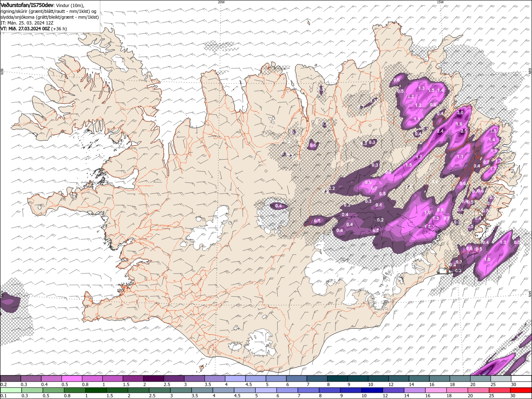Pick upper scale swatch starting at 1.5

pyautogui.click(x=133, y=379)
